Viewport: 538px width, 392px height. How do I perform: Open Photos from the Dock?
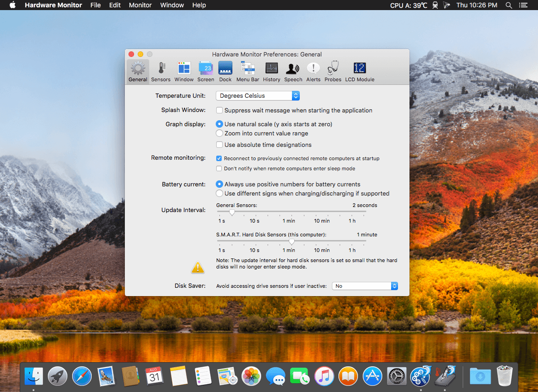tap(252, 376)
